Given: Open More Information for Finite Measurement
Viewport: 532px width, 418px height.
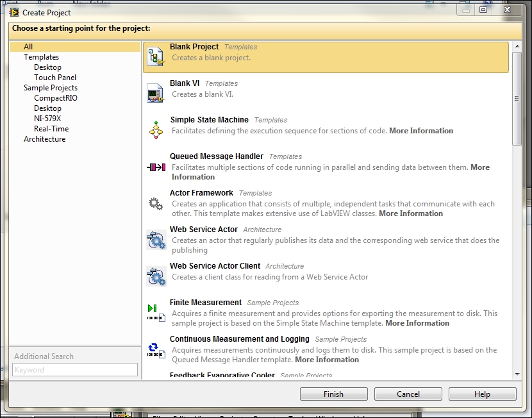Looking at the screenshot, I should [417, 323].
